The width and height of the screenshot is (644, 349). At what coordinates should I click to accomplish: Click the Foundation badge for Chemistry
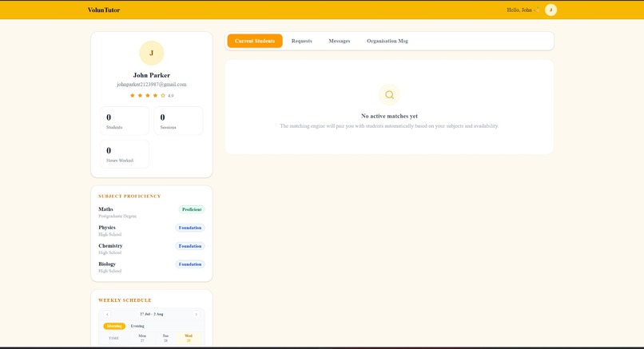pyautogui.click(x=190, y=246)
